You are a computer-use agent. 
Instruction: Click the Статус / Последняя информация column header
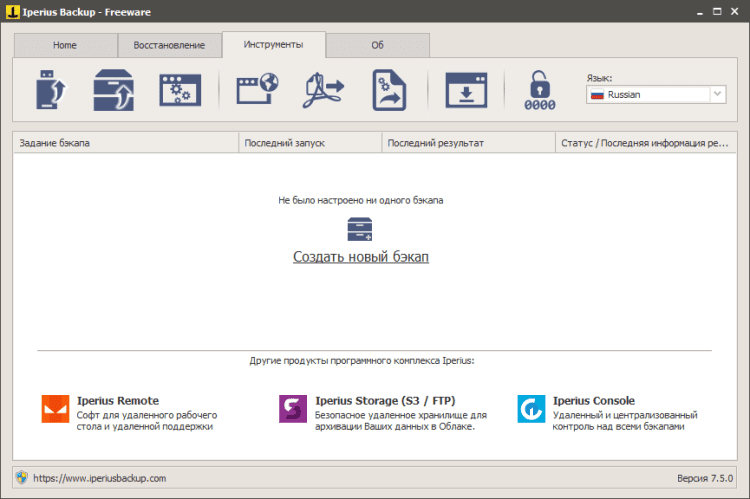646,143
